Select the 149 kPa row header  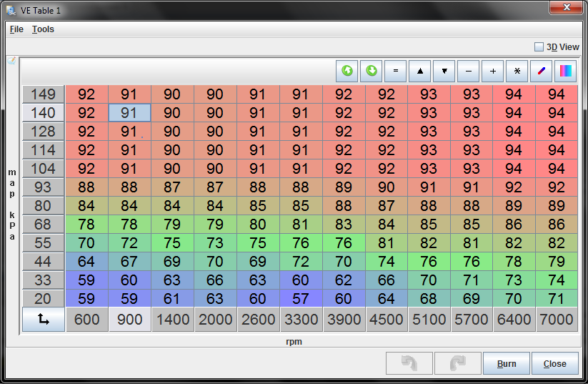(44, 94)
